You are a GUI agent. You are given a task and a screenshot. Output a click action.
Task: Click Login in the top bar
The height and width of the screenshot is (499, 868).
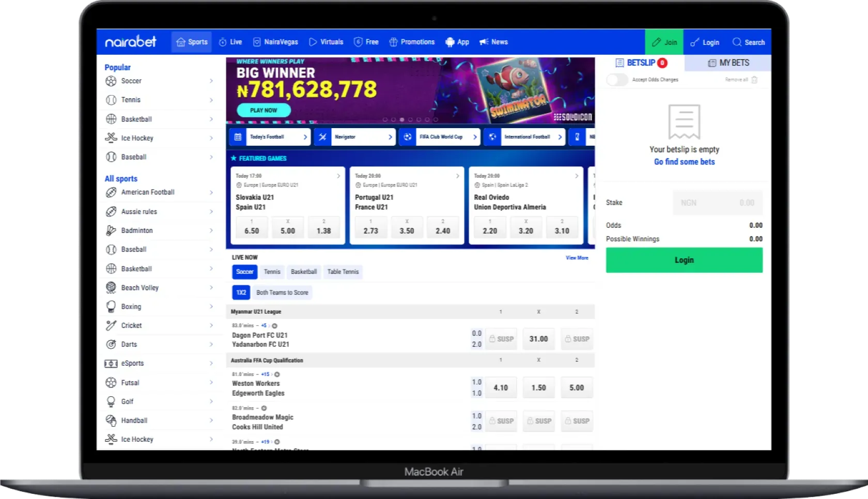pos(705,42)
